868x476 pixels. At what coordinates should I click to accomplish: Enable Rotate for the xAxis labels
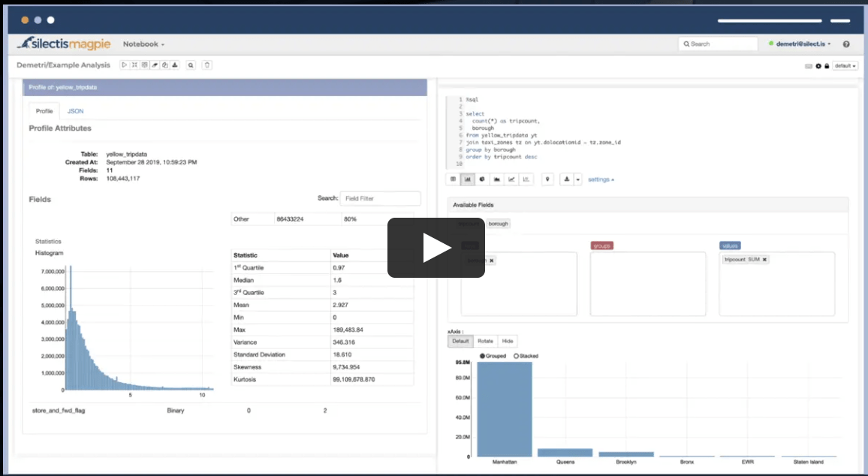[x=485, y=340]
